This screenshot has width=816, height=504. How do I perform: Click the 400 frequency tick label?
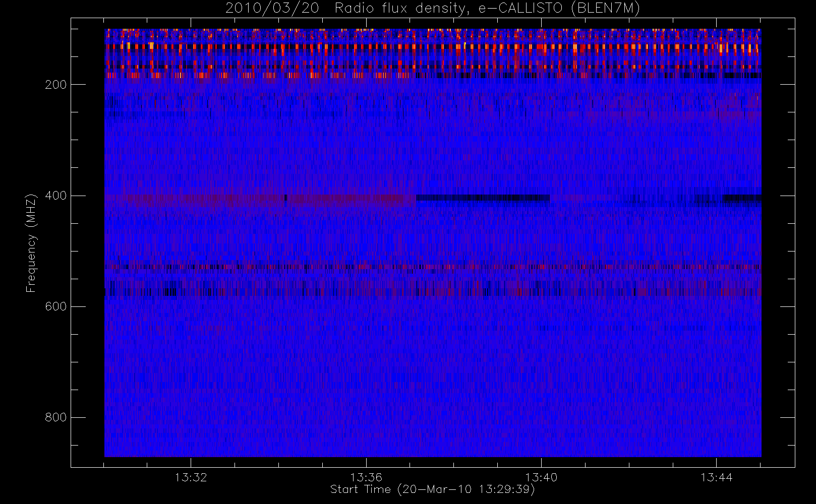click(56, 196)
